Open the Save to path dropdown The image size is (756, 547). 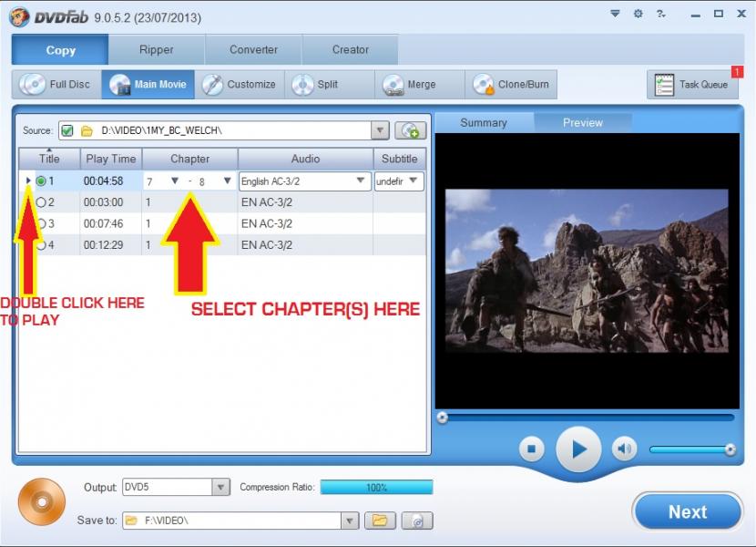(x=350, y=521)
